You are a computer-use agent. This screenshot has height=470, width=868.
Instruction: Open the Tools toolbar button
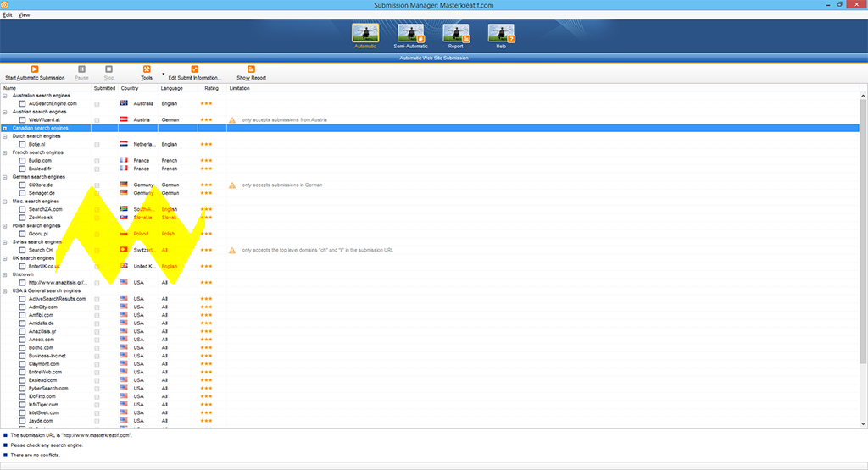click(x=147, y=73)
